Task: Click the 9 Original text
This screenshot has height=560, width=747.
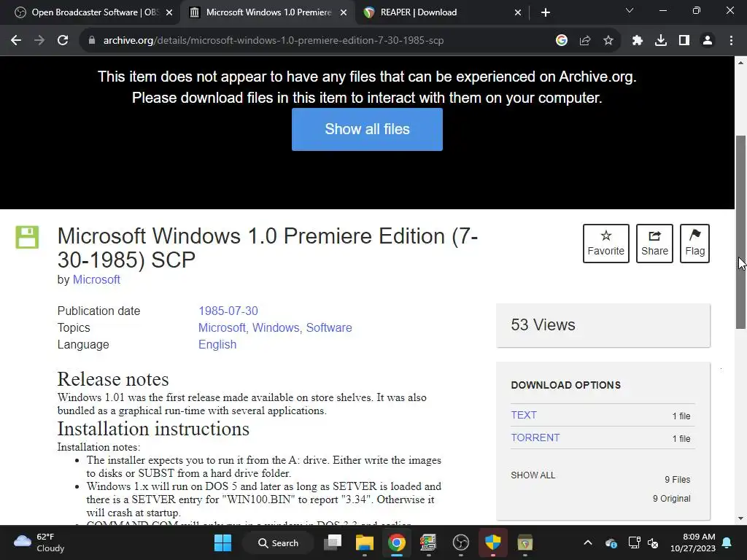Action: coord(672,499)
